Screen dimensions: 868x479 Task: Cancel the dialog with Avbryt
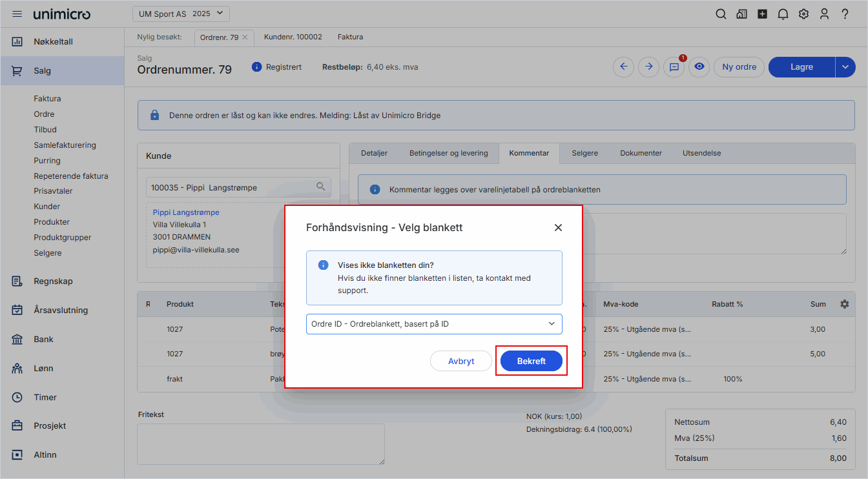point(461,362)
